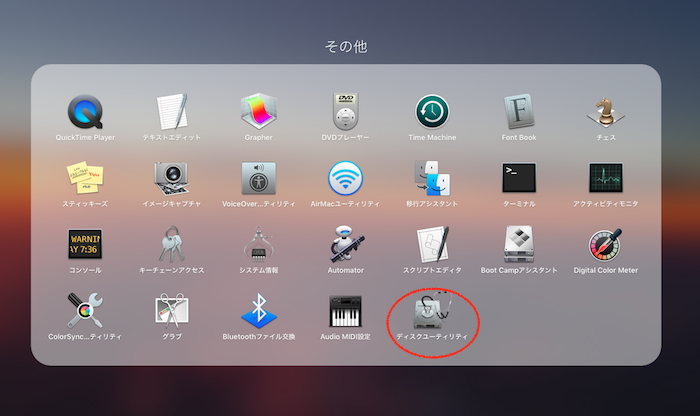
Task: Open システム情報 app
Action: click(258, 244)
